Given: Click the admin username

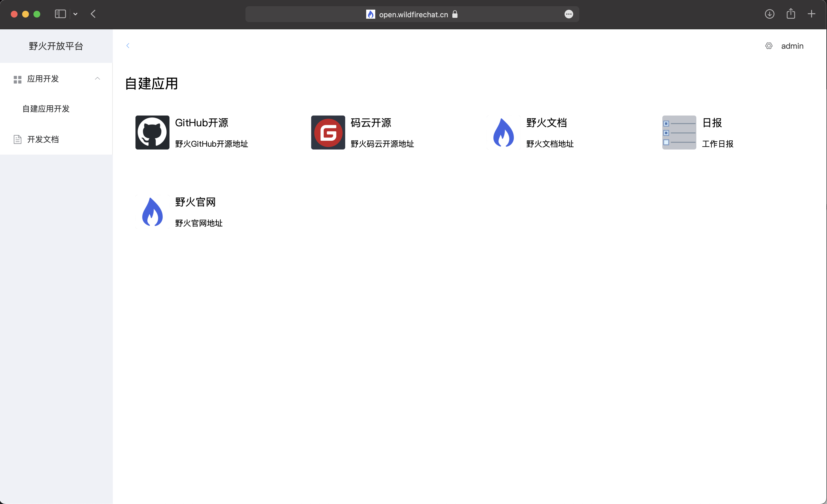Looking at the screenshot, I should tap(792, 46).
